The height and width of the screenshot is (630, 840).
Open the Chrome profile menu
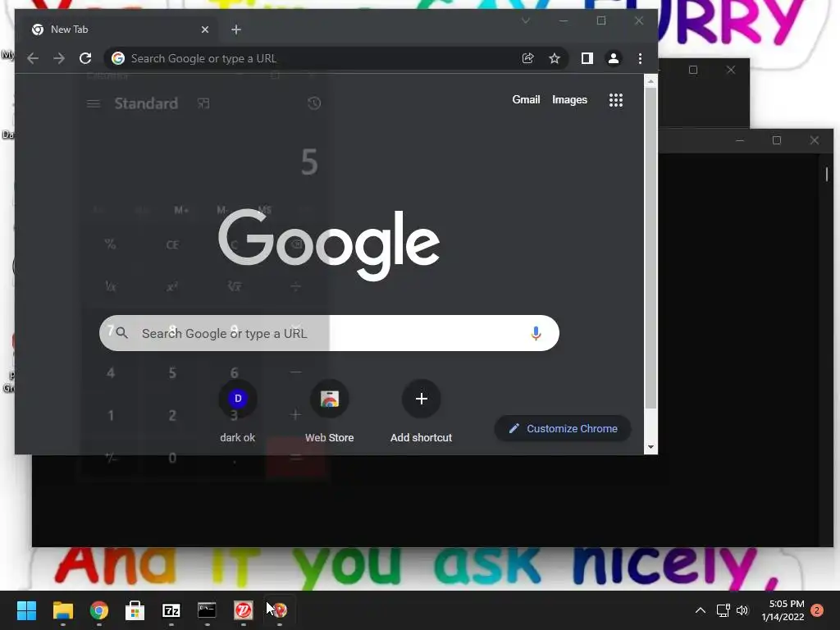[614, 58]
